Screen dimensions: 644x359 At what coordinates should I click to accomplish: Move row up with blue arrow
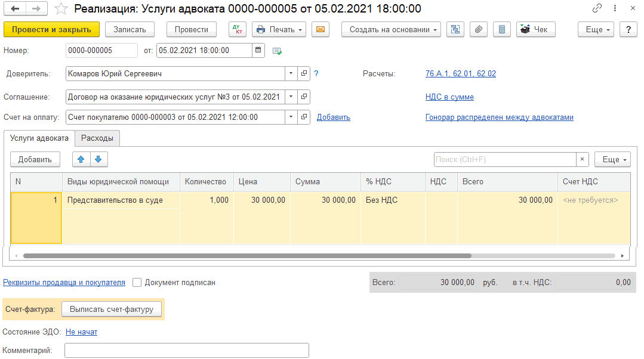[x=81, y=159]
